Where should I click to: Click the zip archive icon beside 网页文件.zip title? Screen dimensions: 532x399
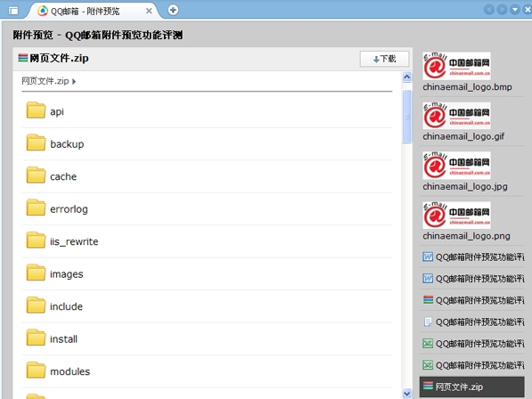(23, 58)
